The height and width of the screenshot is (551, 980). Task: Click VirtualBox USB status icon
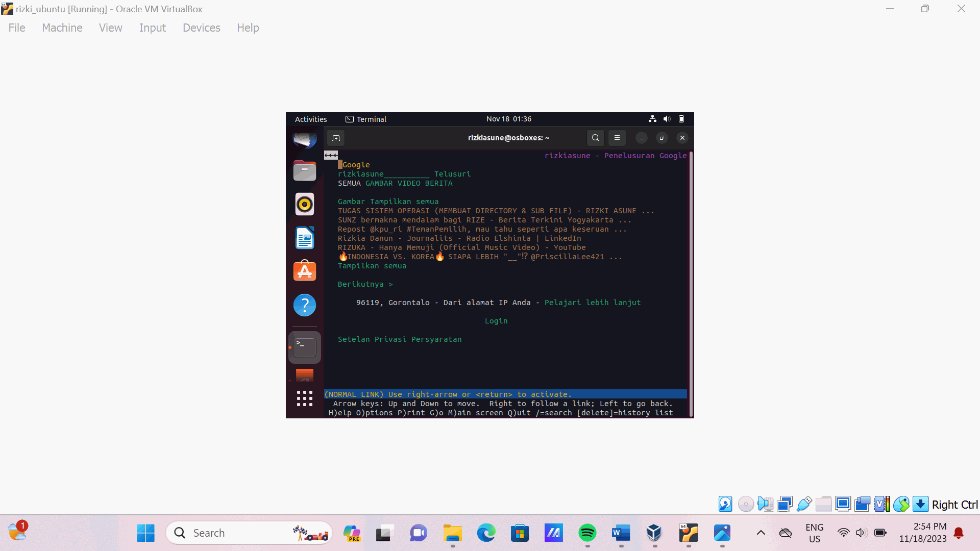click(804, 504)
